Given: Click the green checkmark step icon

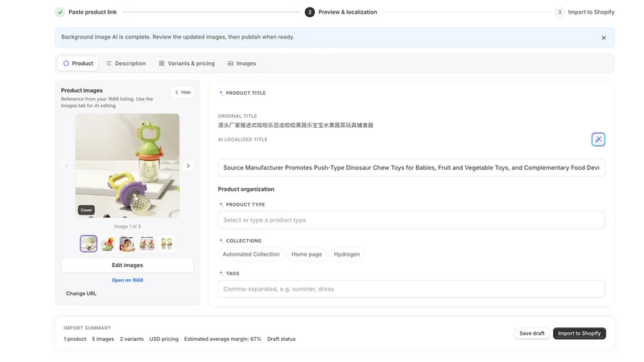Looking at the screenshot, I should tap(60, 12).
